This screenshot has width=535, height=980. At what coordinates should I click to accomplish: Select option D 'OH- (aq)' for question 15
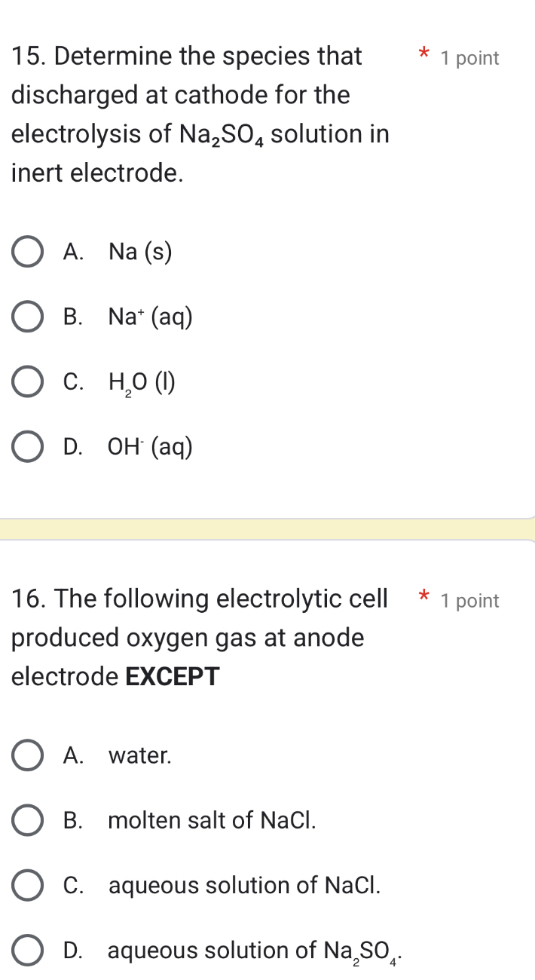click(27, 447)
